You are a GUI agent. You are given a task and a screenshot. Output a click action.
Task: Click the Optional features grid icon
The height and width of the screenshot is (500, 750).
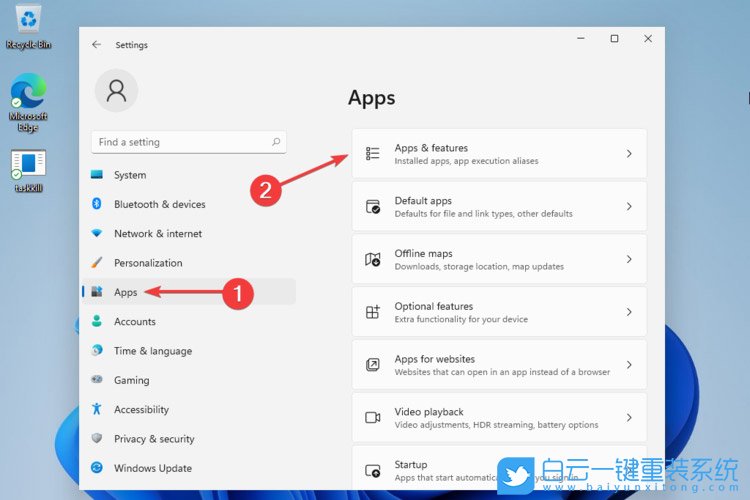coord(373,312)
